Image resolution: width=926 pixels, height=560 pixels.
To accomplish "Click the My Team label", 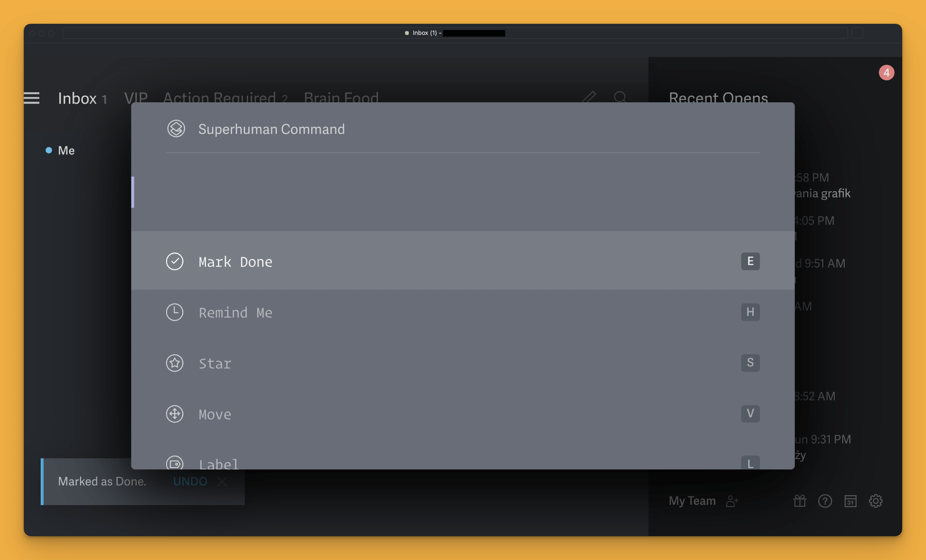I will (x=692, y=500).
